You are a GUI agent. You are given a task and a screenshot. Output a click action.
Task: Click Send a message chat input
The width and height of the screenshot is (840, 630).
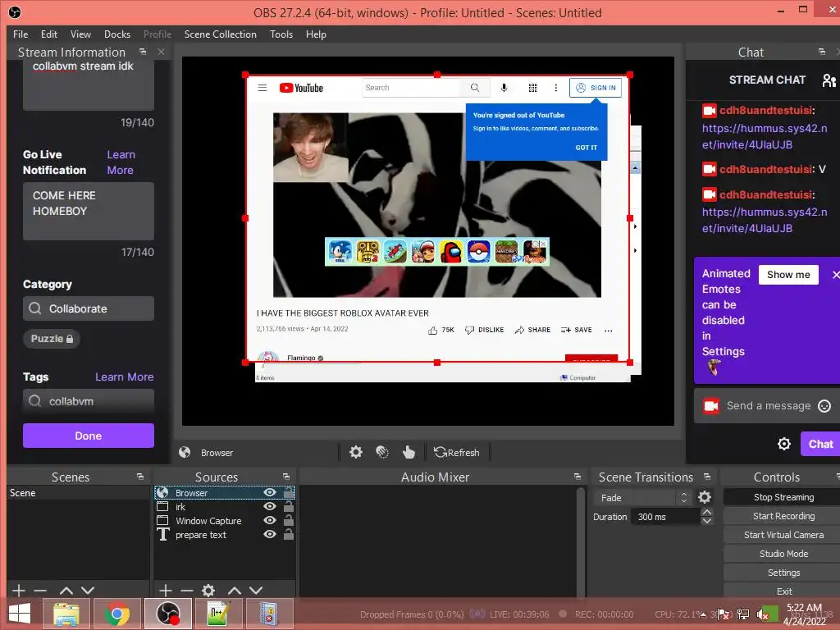tap(768, 406)
